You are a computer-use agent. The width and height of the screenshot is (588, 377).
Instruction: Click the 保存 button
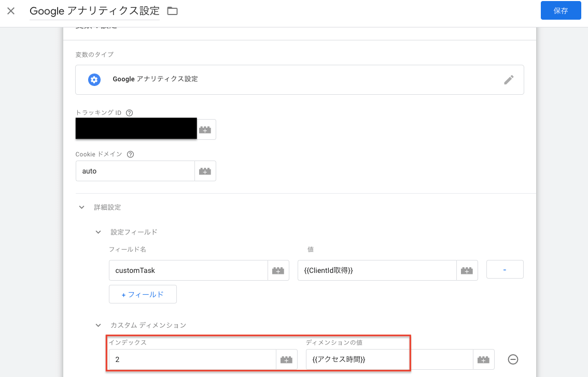[x=561, y=10]
